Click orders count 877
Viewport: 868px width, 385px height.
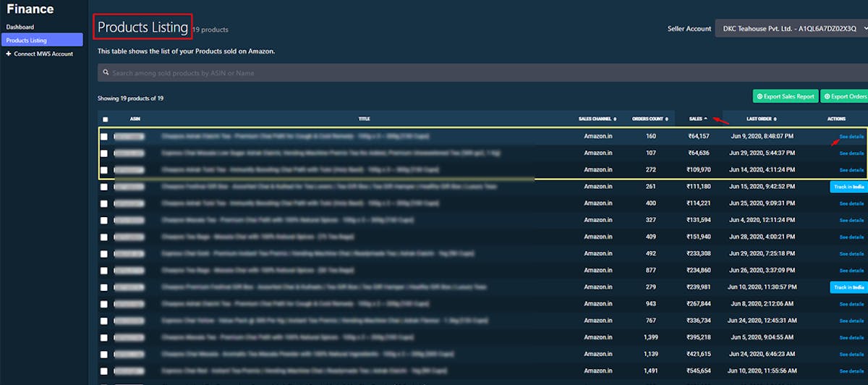tap(650, 271)
